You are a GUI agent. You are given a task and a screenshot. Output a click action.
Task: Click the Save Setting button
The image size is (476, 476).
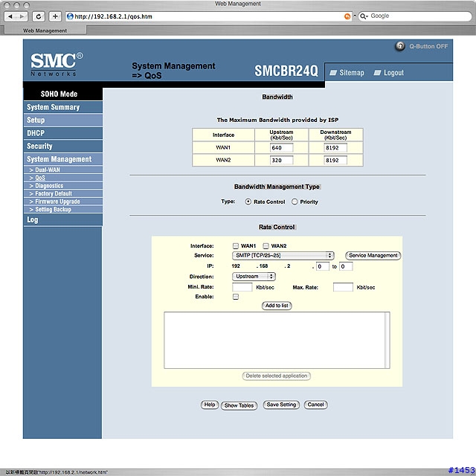(x=281, y=405)
